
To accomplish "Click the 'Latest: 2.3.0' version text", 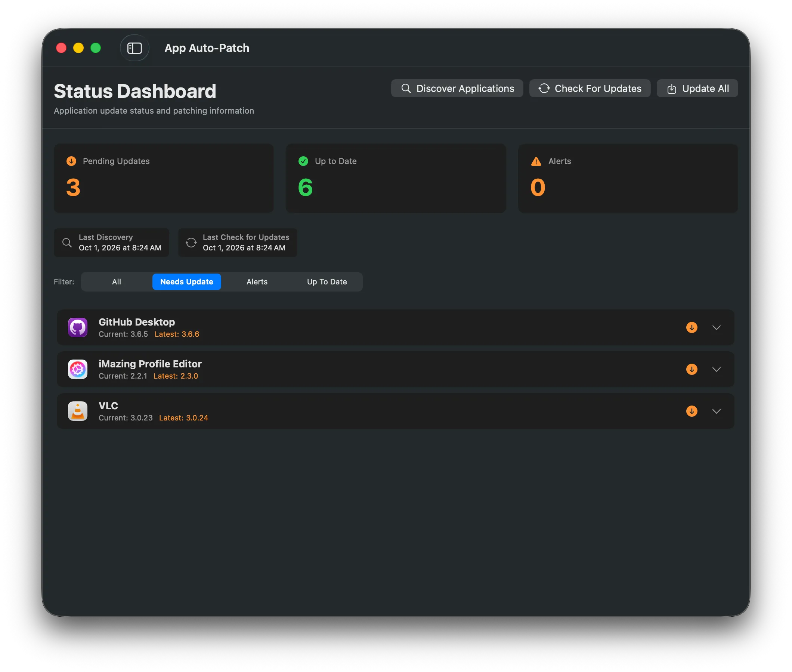I will point(176,376).
